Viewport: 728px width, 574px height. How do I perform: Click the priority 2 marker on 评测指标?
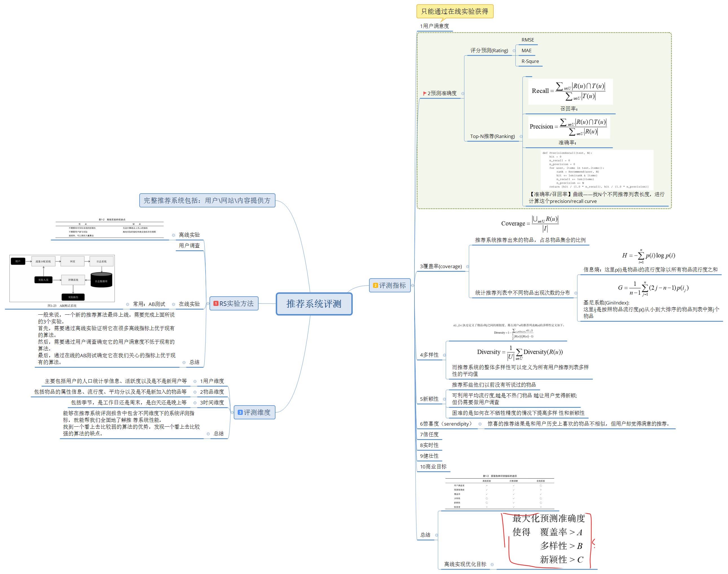(375, 285)
